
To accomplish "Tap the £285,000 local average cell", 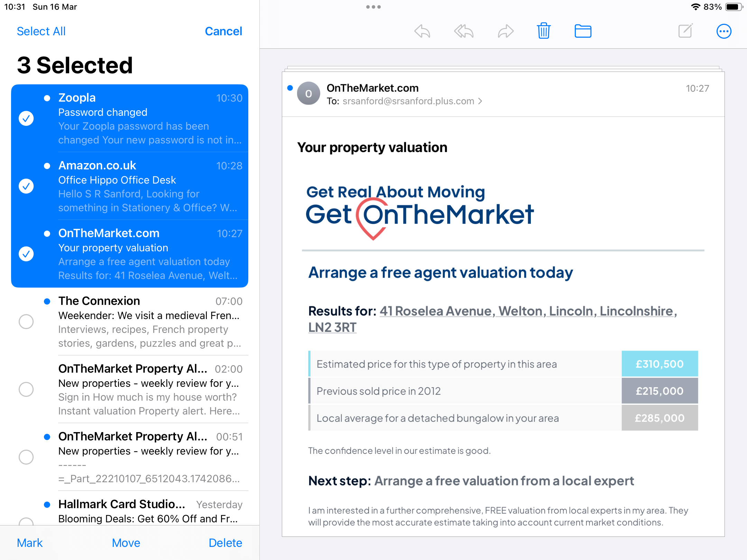I will tap(660, 418).
